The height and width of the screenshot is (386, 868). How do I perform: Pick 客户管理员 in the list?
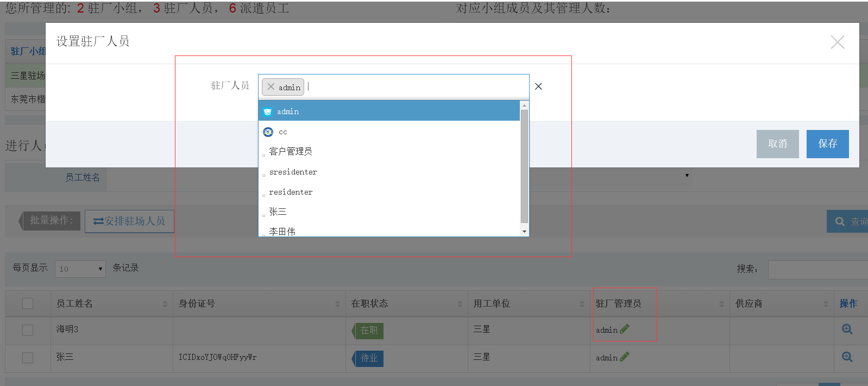pos(389,152)
